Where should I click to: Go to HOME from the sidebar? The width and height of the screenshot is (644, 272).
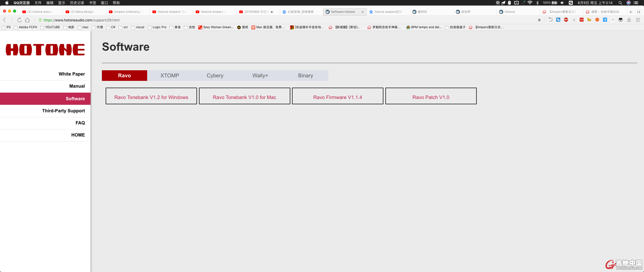pyautogui.click(x=45, y=135)
